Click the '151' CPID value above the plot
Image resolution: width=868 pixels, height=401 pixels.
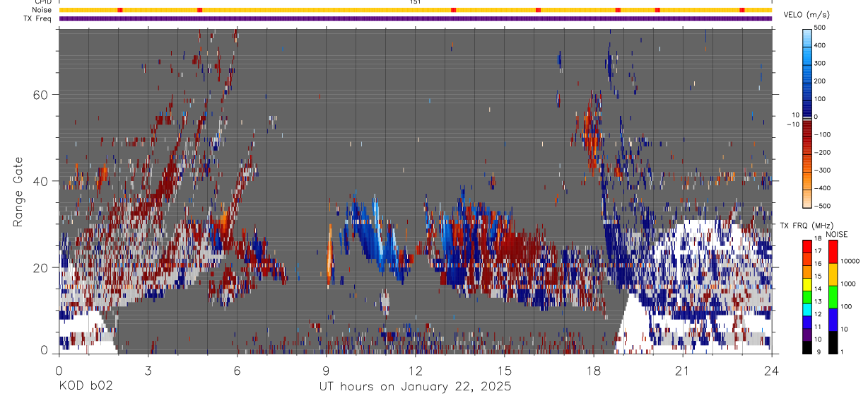pyautogui.click(x=414, y=2)
